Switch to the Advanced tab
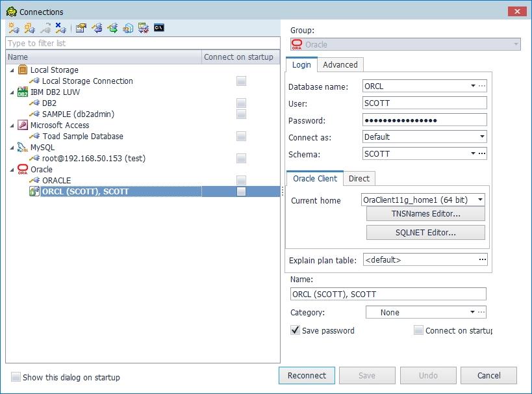Image resolution: width=532 pixels, height=394 pixels. tap(340, 65)
